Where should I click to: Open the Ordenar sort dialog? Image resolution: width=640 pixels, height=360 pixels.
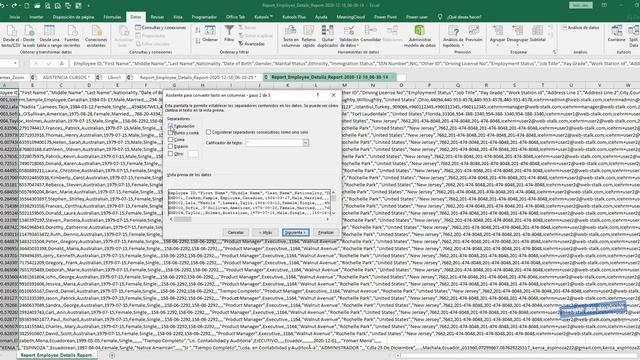pyautogui.click(x=210, y=33)
